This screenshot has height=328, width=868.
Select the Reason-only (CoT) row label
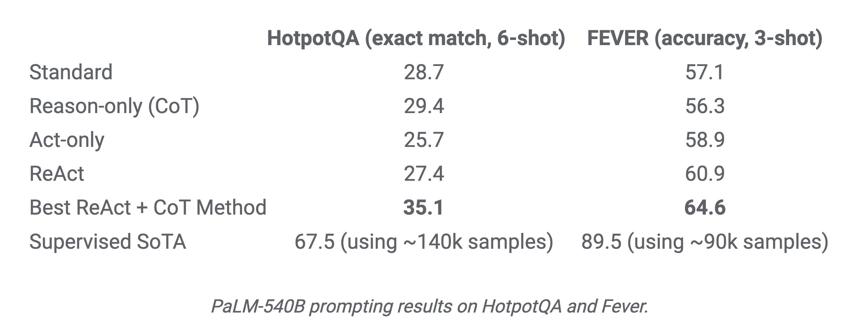pyautogui.click(x=114, y=106)
